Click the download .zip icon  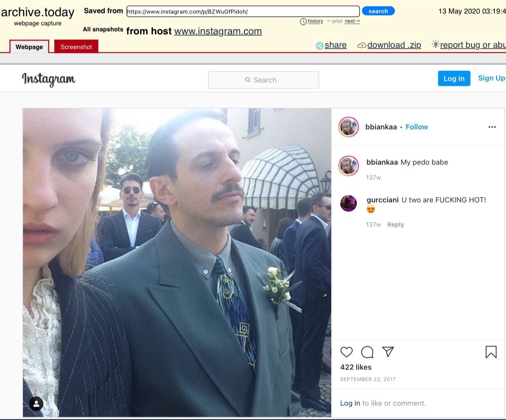click(361, 45)
